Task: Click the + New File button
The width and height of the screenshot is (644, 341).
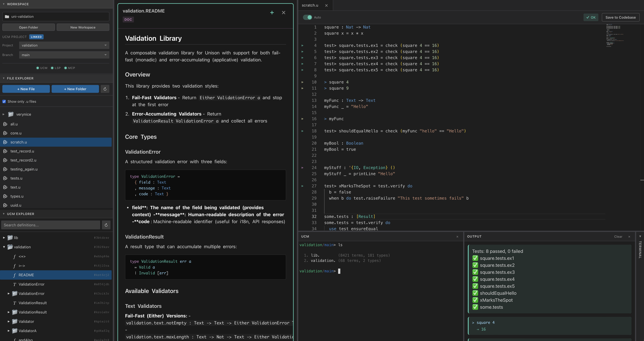Action: (x=26, y=89)
